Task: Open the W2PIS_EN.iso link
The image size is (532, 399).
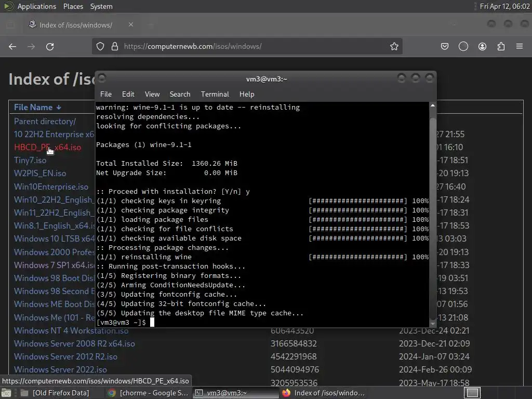Action: click(39, 173)
